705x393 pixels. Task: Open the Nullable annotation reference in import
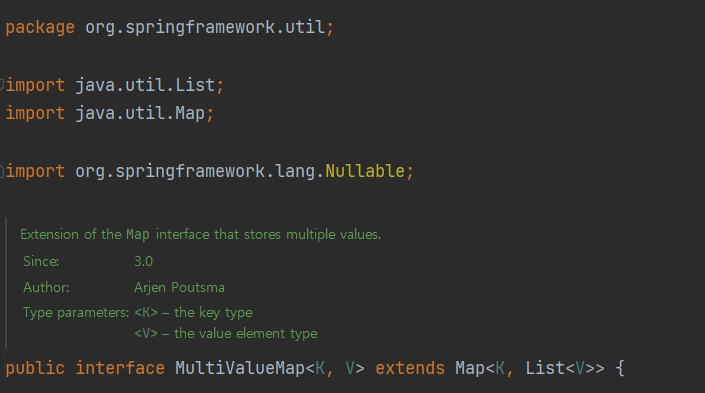[x=365, y=171]
